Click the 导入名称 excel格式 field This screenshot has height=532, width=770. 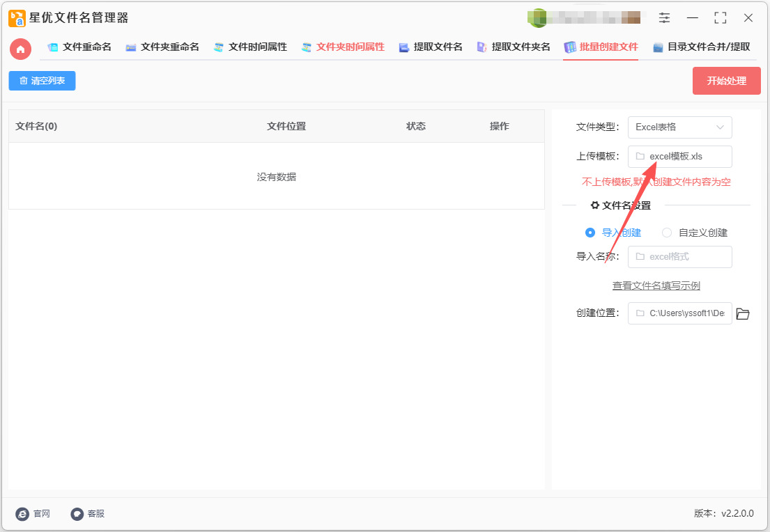click(679, 257)
